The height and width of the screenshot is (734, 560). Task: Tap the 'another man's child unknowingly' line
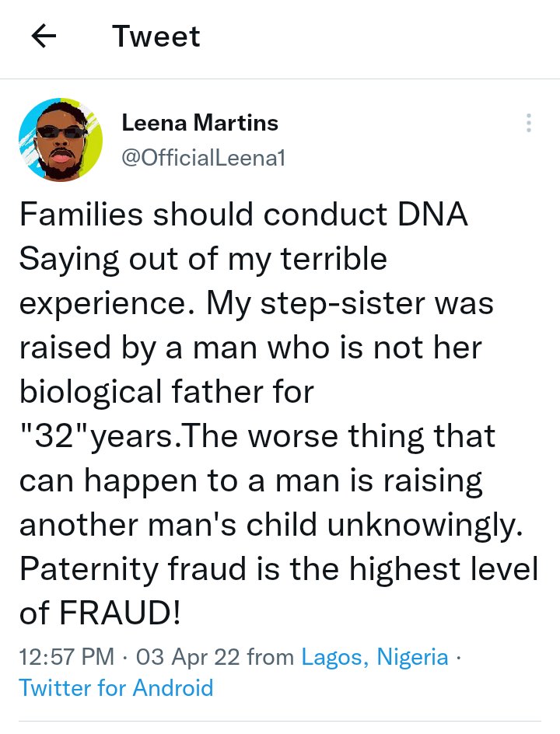click(x=271, y=525)
